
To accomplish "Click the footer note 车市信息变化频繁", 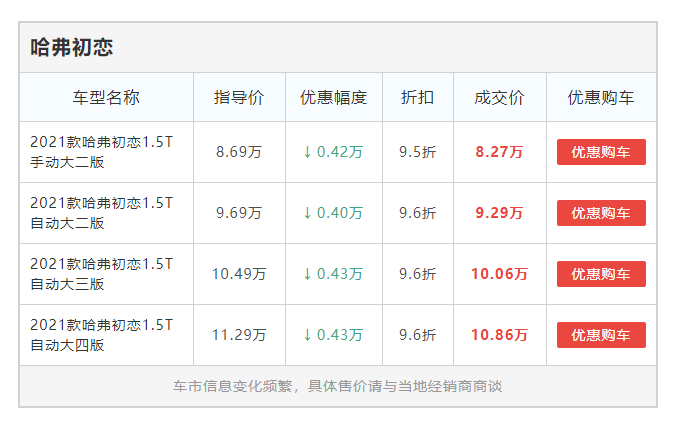I will point(232,386).
